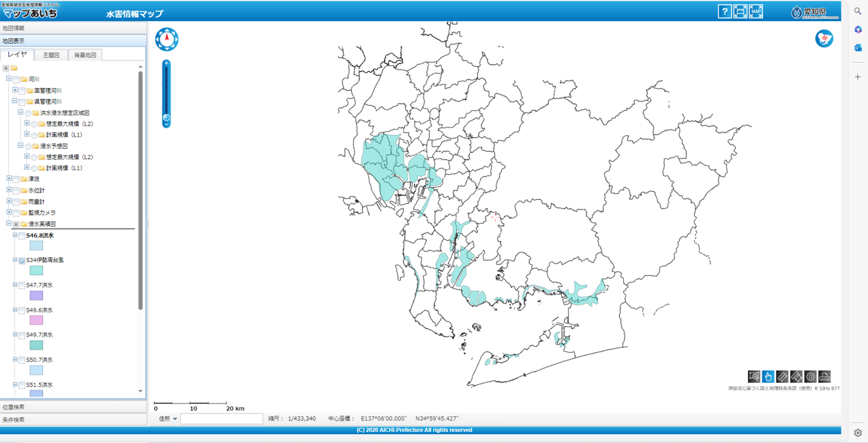Enable the S47.7洪水 layer checkbox
The width and height of the screenshot is (868, 443).
pos(22,286)
